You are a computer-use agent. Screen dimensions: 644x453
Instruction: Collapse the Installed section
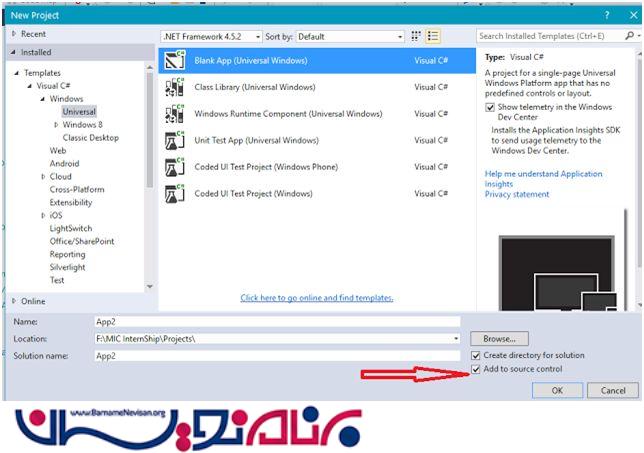(x=13, y=52)
